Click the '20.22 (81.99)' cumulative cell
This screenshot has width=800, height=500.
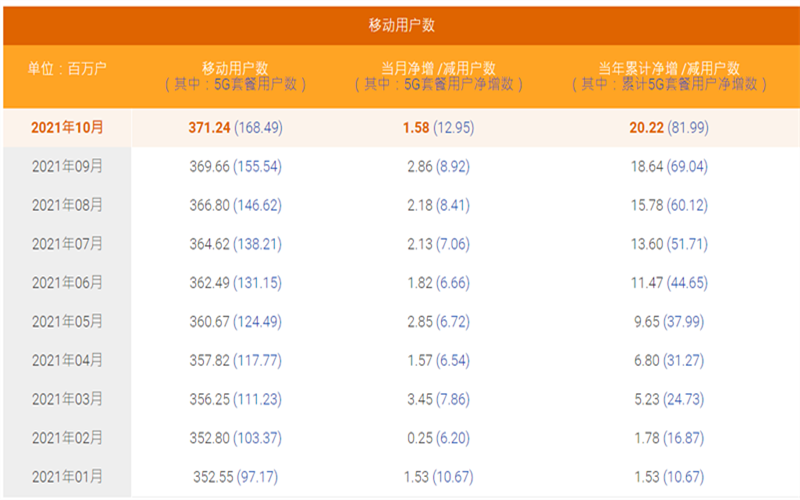[x=669, y=128]
